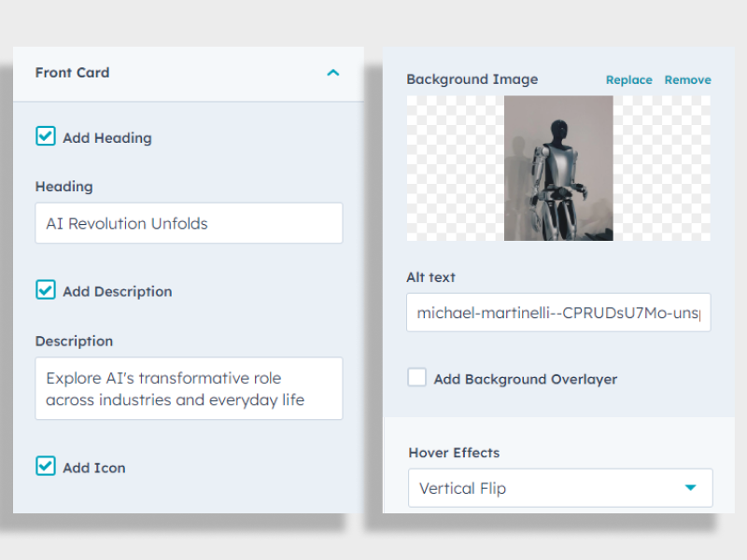Replace the background image
Screen dimensions: 747x560
pos(628,80)
